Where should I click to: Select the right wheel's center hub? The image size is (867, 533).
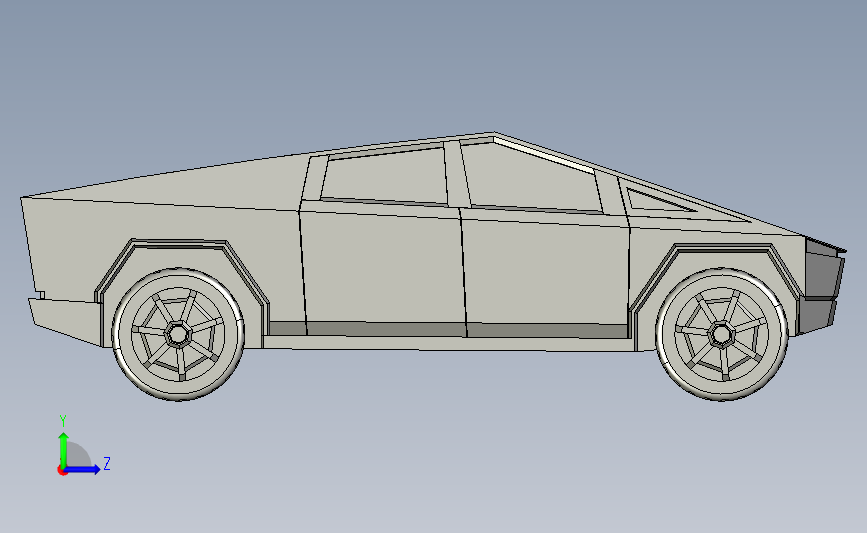point(720,334)
